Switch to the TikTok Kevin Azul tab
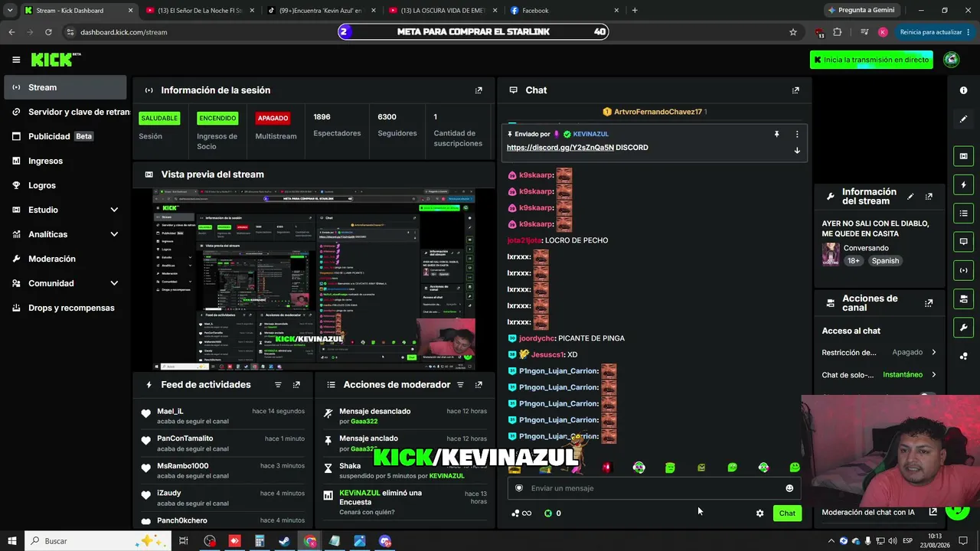The image size is (980, 551). coord(322,11)
